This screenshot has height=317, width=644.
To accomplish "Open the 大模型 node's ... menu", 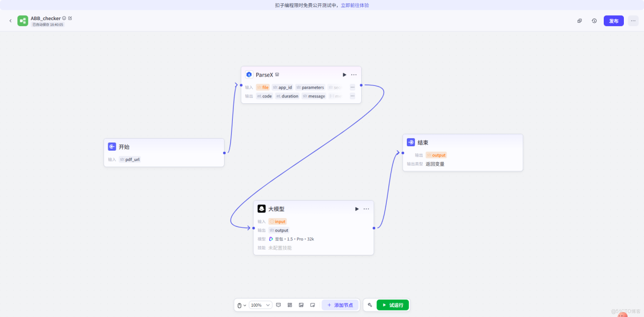I will coord(366,209).
